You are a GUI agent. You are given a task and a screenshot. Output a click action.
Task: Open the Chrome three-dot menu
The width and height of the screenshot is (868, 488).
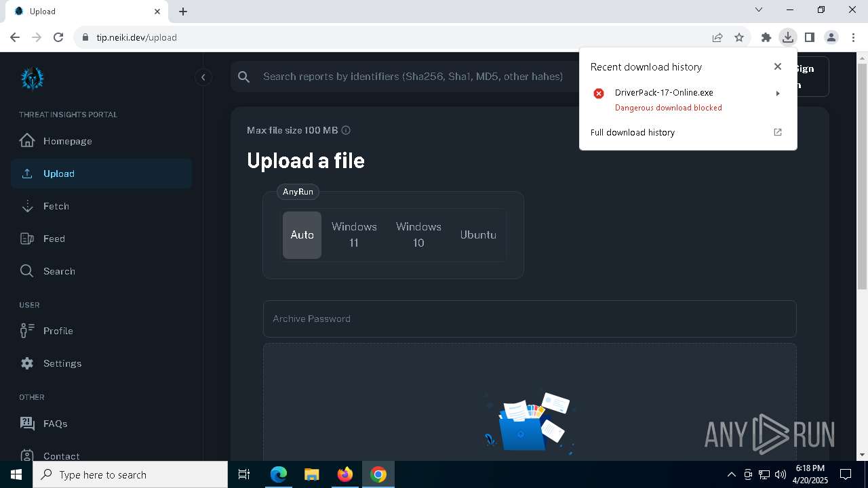(x=853, y=37)
